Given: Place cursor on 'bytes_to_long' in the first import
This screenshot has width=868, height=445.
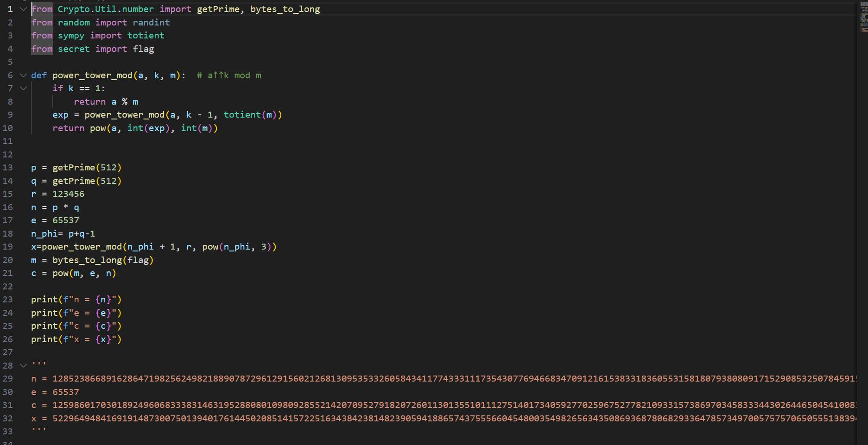Looking at the screenshot, I should point(285,9).
